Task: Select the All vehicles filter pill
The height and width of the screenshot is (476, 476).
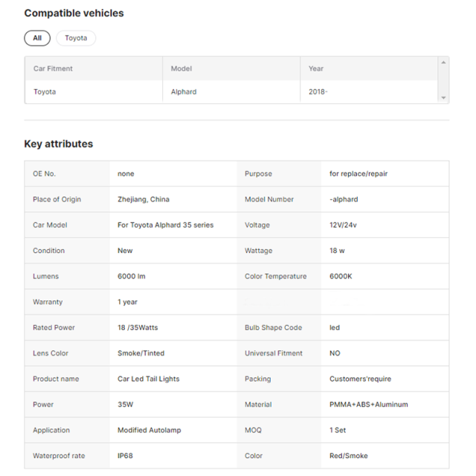Action: (37, 38)
